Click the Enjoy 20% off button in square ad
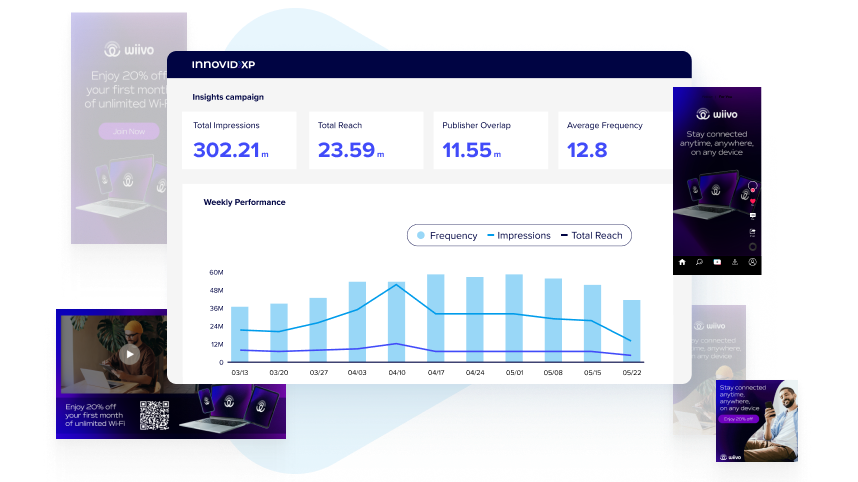This screenshot has height=482, width=858. [738, 419]
